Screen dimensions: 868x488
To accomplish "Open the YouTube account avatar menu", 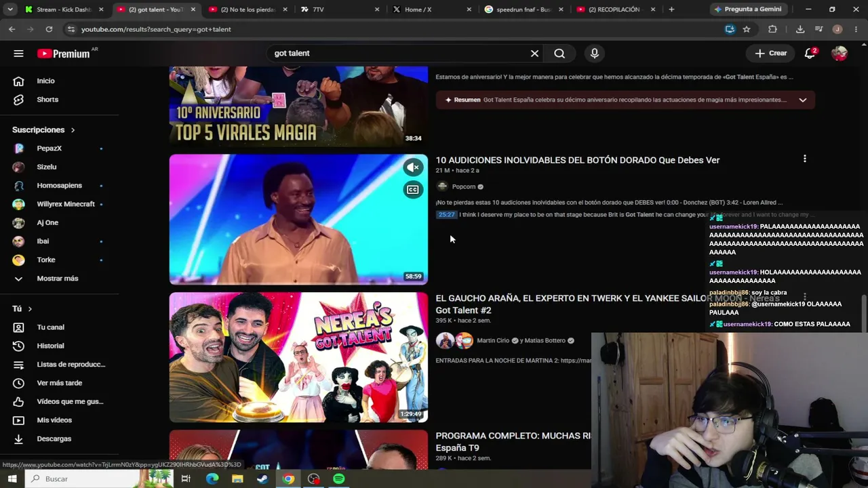I will pyautogui.click(x=840, y=54).
